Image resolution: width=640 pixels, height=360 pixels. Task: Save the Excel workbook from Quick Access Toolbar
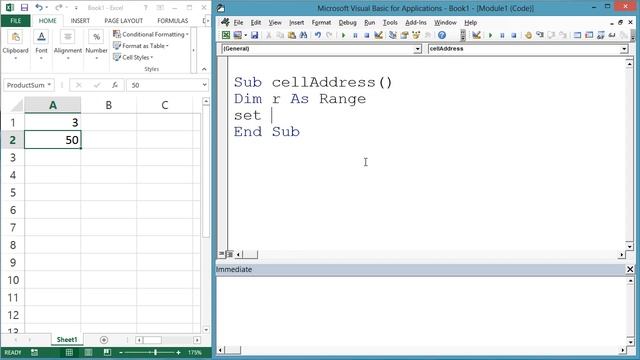pyautogui.click(x=24, y=8)
